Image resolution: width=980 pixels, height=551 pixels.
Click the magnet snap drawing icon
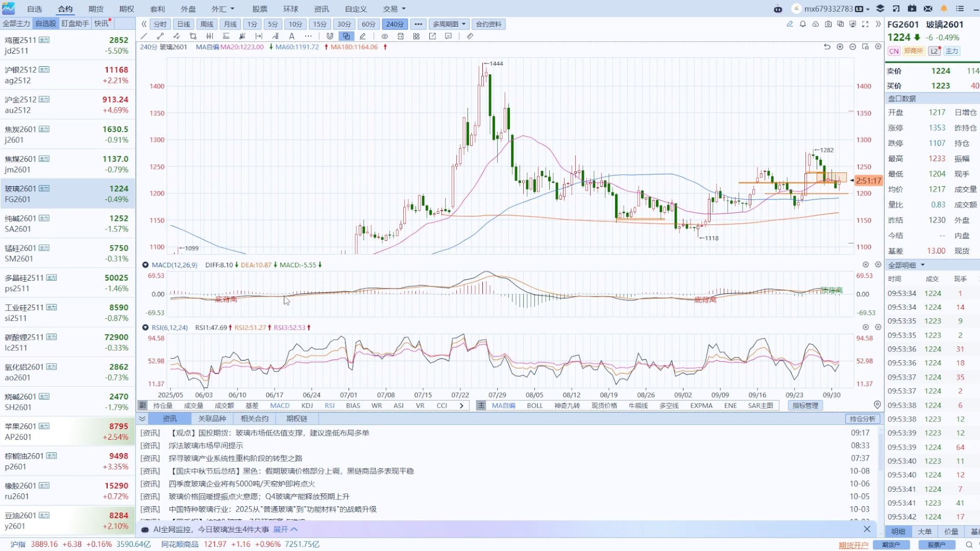[330, 36]
